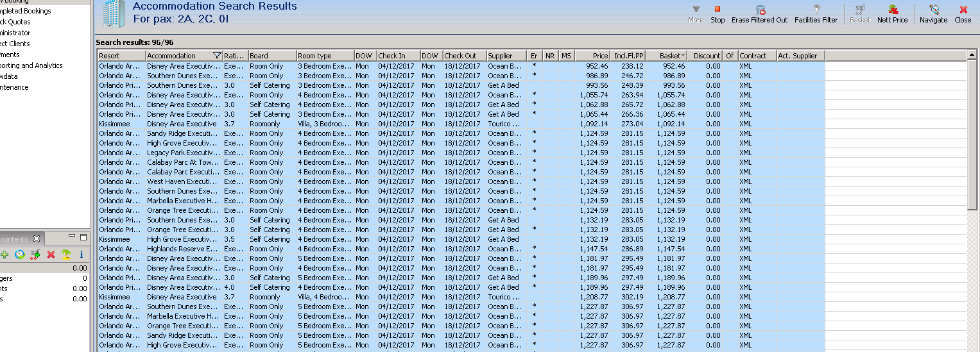The height and width of the screenshot is (352, 980).
Task: Click green plus icon in basket panel
Action: pos(4,255)
